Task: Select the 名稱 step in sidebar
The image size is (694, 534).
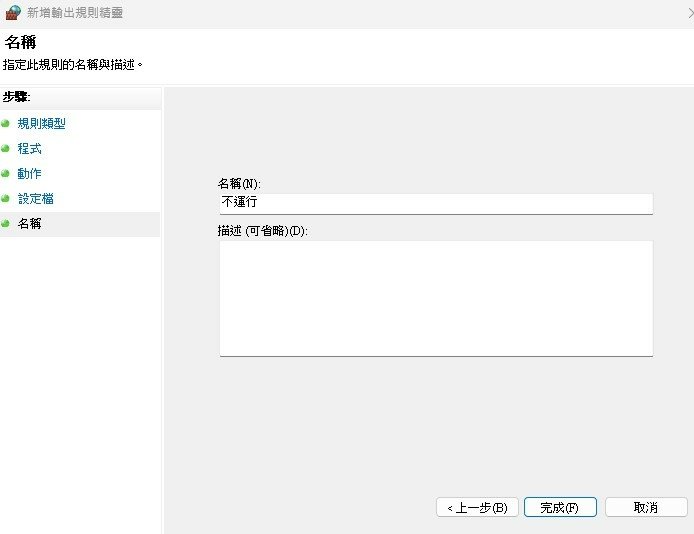Action: point(29,223)
